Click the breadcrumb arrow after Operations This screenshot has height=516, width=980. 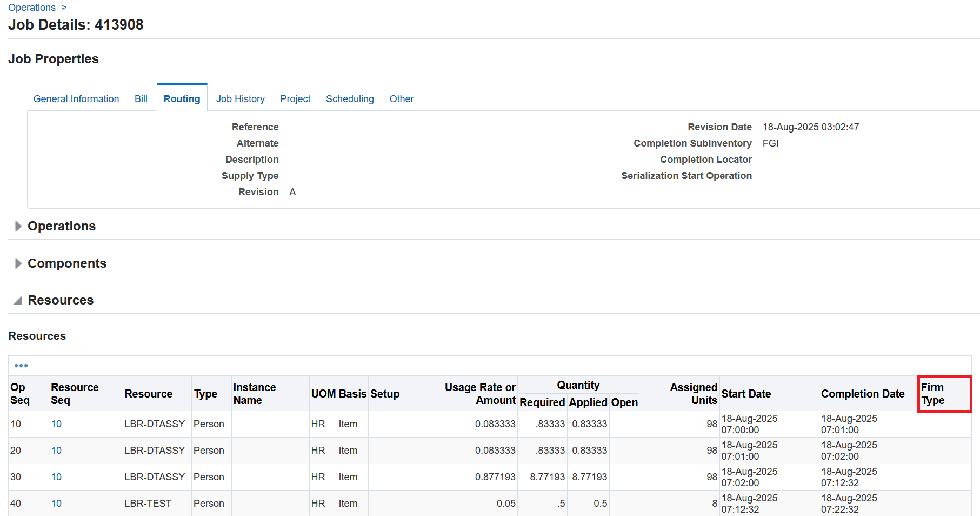tap(64, 7)
